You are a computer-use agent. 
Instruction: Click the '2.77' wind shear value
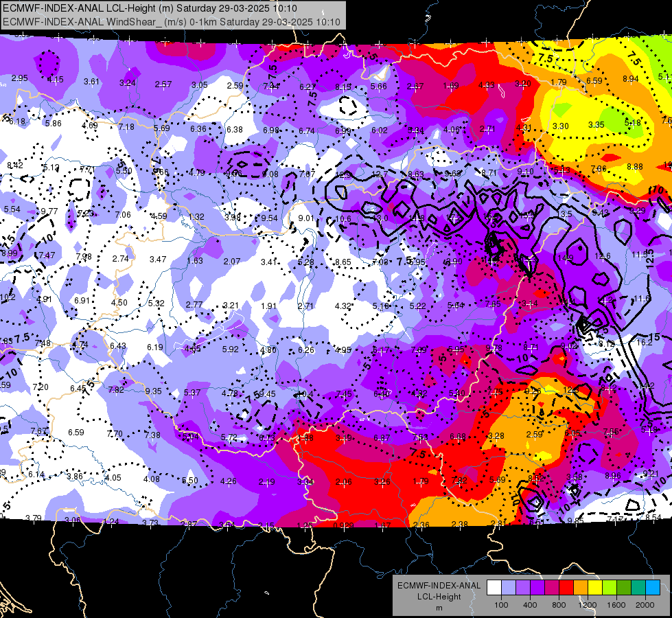(194, 304)
